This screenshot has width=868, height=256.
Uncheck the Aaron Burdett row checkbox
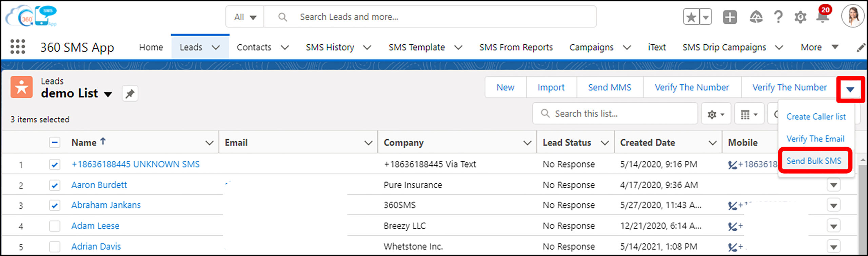tap(55, 185)
